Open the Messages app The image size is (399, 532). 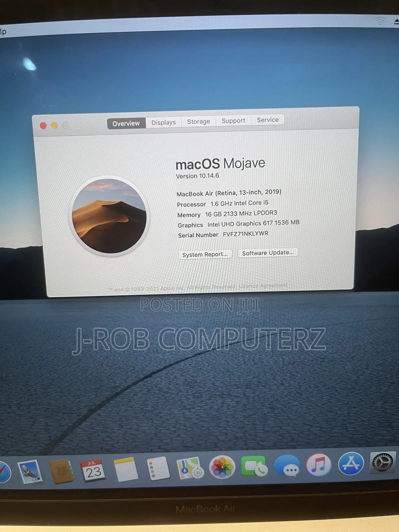(287, 465)
